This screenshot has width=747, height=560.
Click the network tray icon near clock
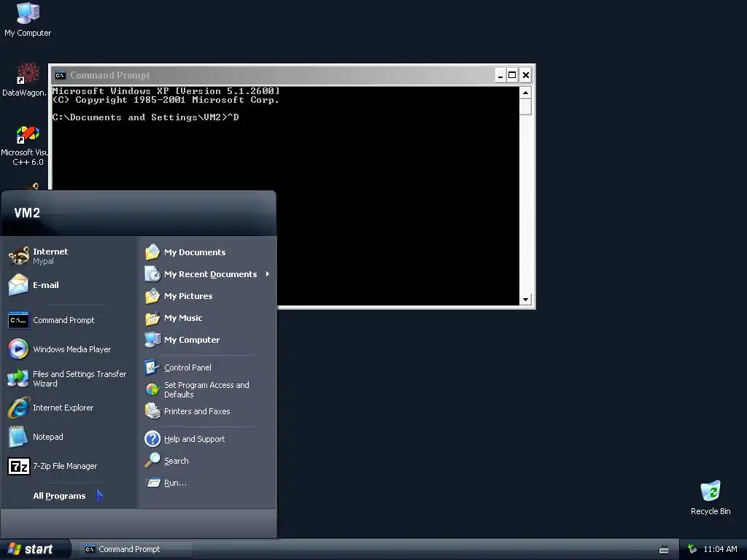(x=692, y=549)
